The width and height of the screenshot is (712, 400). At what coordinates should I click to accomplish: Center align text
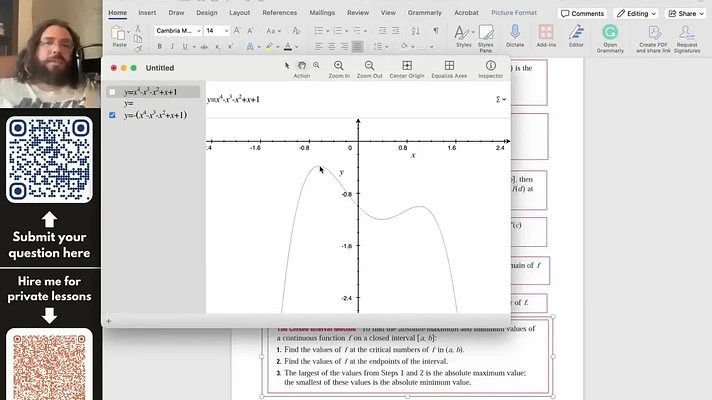(x=331, y=46)
